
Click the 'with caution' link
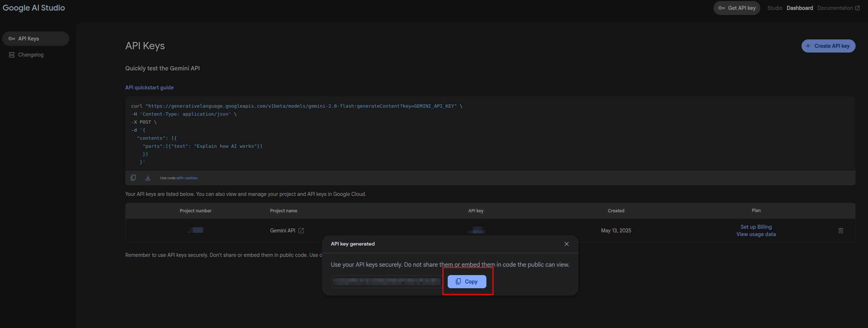(x=187, y=178)
